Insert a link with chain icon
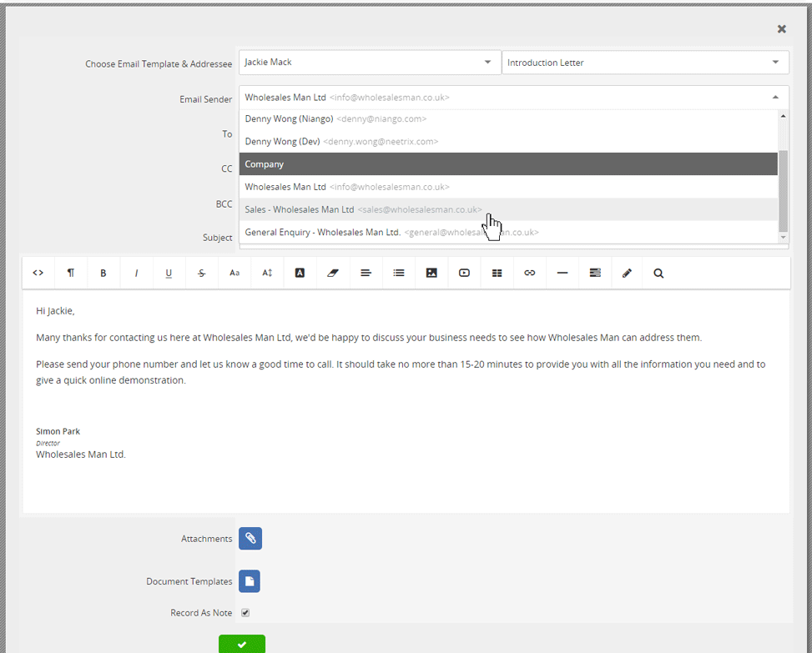812x653 pixels. tap(529, 273)
